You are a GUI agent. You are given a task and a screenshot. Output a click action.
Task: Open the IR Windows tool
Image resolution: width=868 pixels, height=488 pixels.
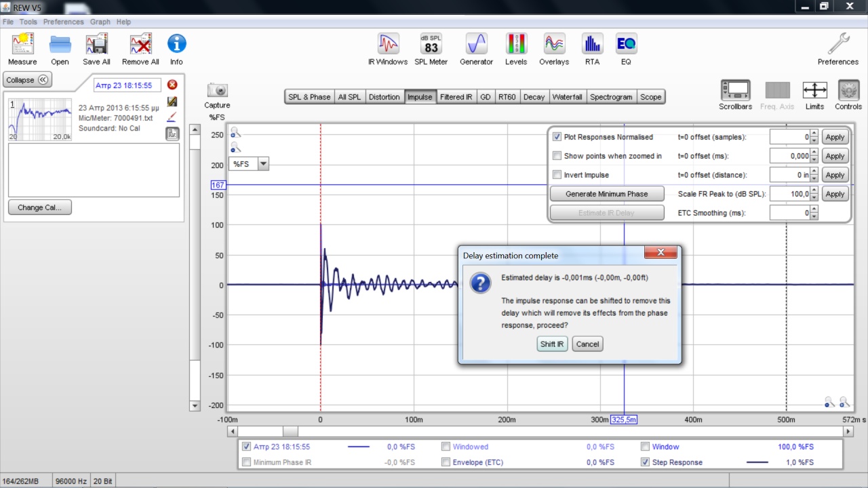388,45
